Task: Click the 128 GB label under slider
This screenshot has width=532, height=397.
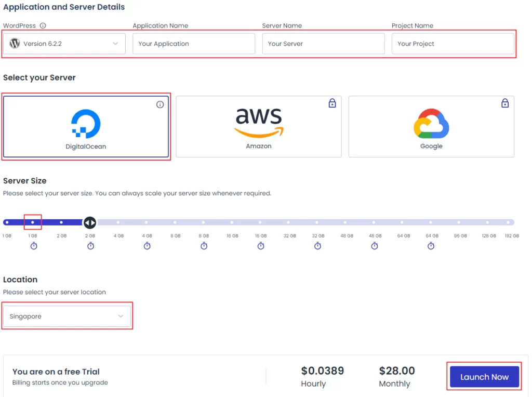Action: (489, 235)
